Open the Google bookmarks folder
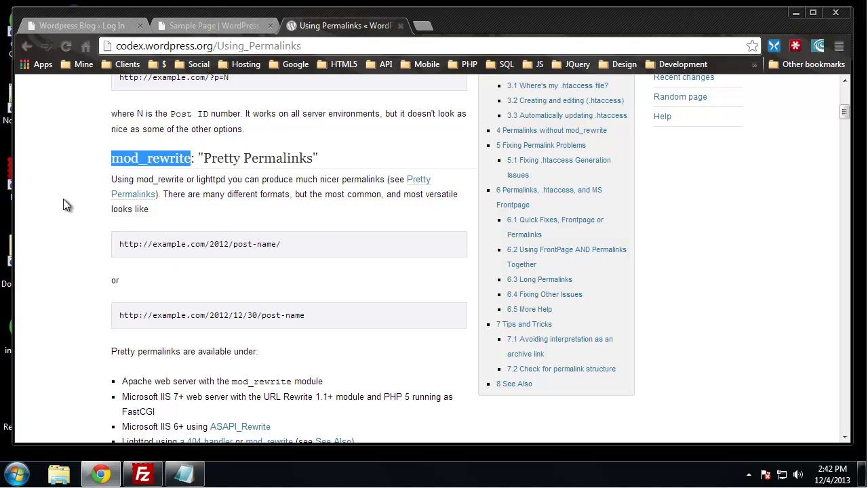The width and height of the screenshot is (868, 488). click(289, 64)
